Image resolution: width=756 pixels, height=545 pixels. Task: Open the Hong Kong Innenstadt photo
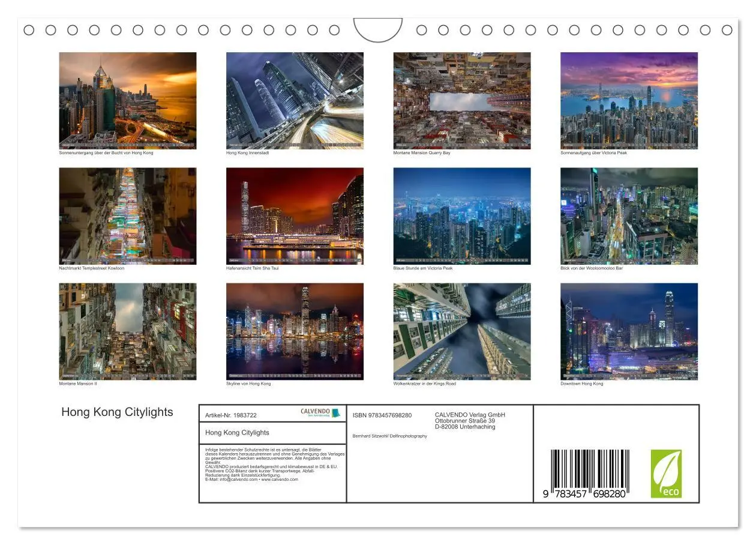point(295,100)
